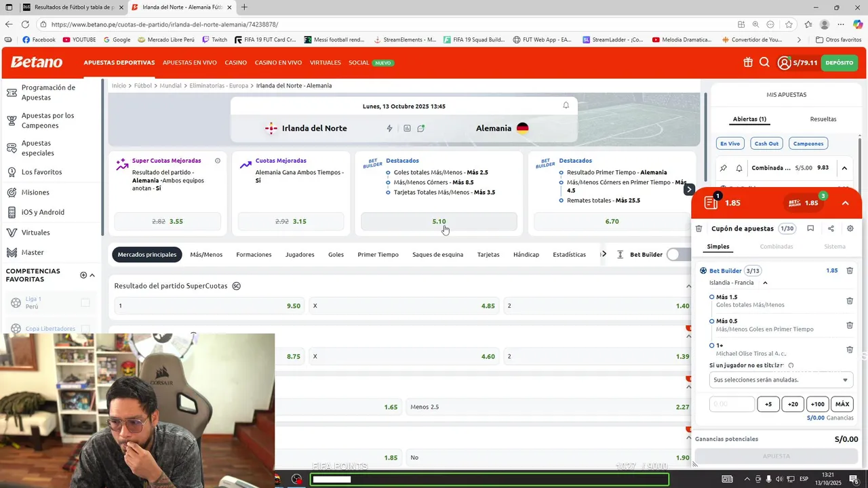This screenshot has height=488, width=868.
Task: Pin the Combinada open bet
Action: (724, 168)
